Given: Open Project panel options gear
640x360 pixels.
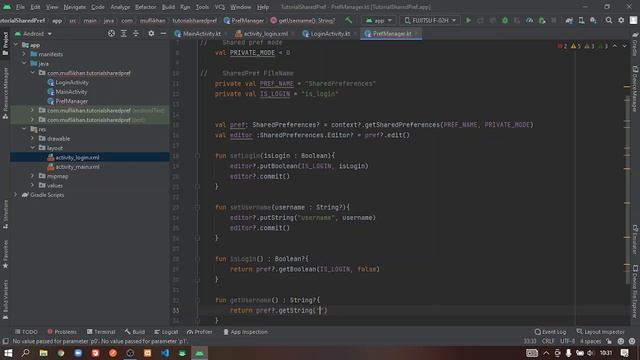Looking at the screenshot, I should 151,33.
